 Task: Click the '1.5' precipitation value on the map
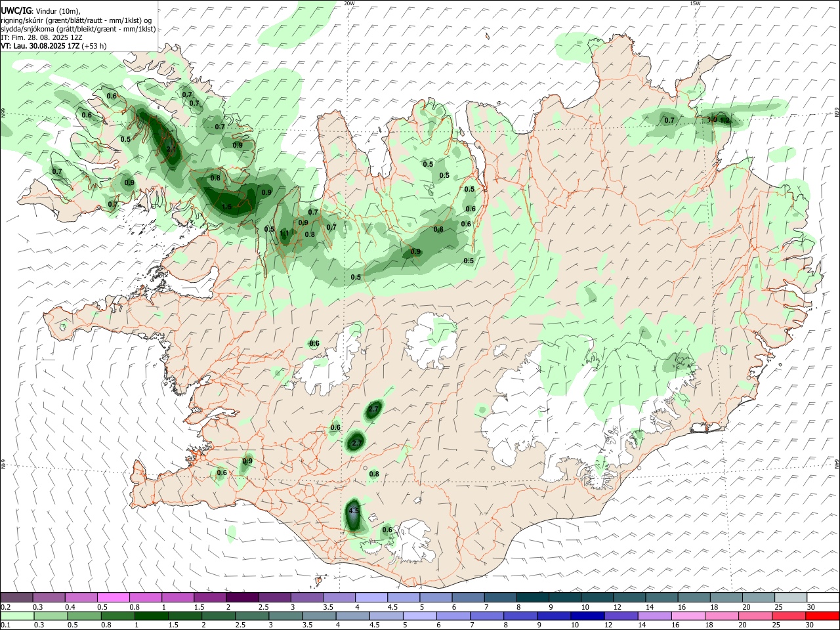point(227,207)
